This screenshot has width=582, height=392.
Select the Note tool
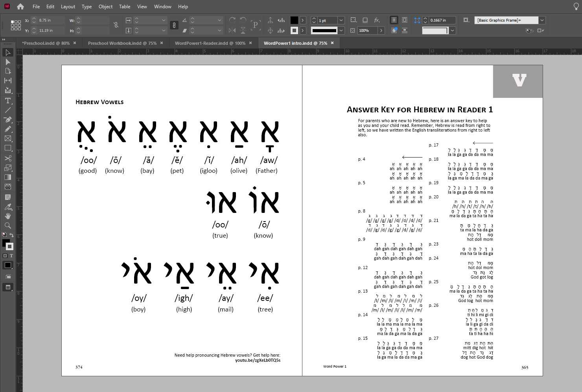[x=8, y=197]
